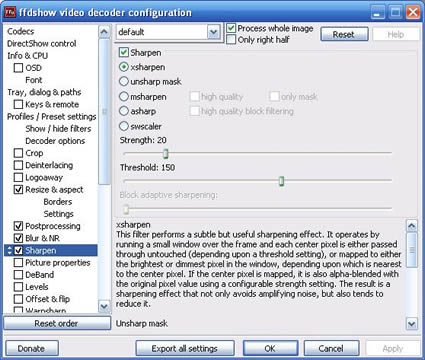Enable Offset & flip checkbox
The width and height of the screenshot is (425, 360).
18,299
